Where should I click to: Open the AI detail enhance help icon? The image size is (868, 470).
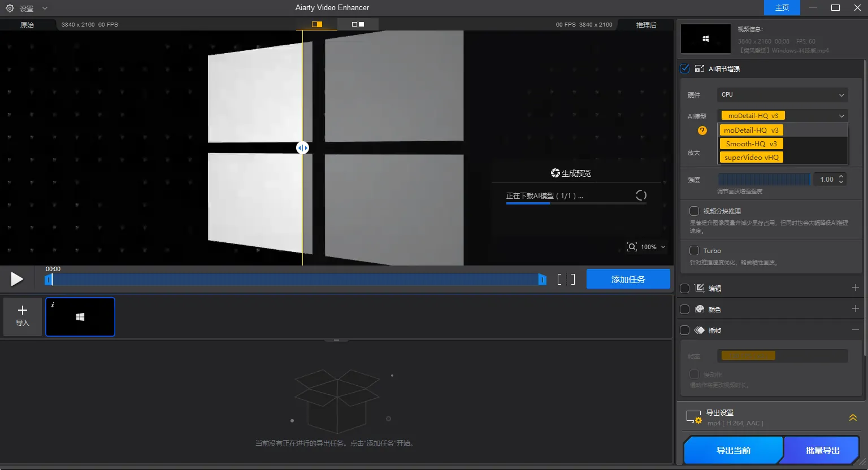coord(702,130)
